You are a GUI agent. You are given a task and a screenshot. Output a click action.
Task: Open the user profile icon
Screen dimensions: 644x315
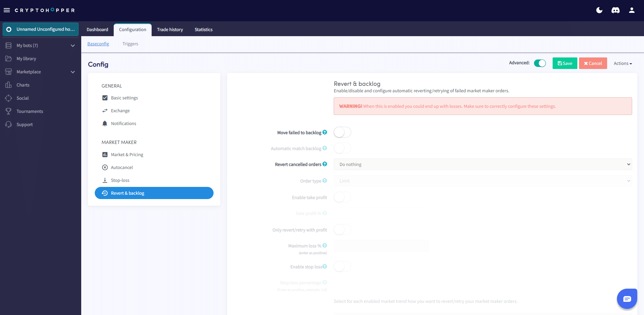pos(632,10)
